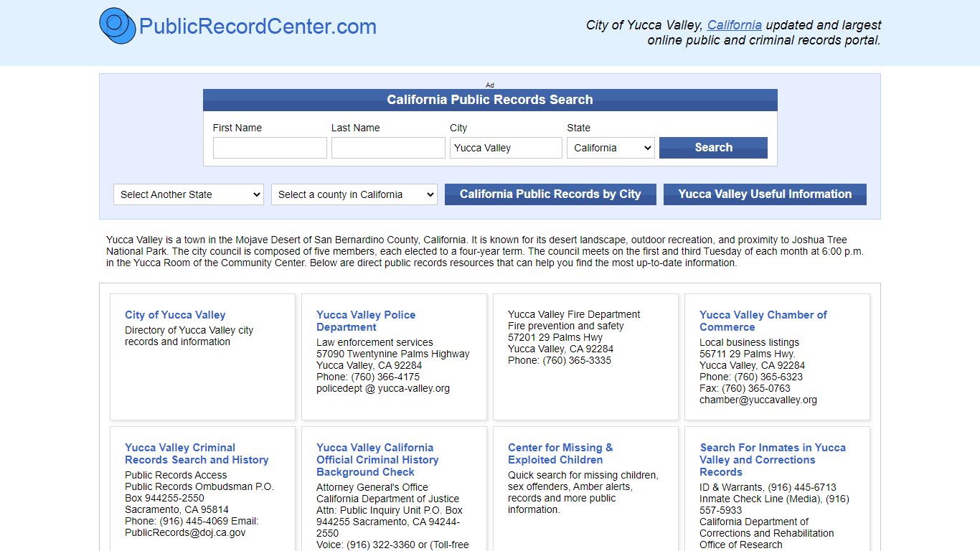Expand Select a county in California dropdown
Viewport: 980px width, 551px height.
(x=354, y=194)
